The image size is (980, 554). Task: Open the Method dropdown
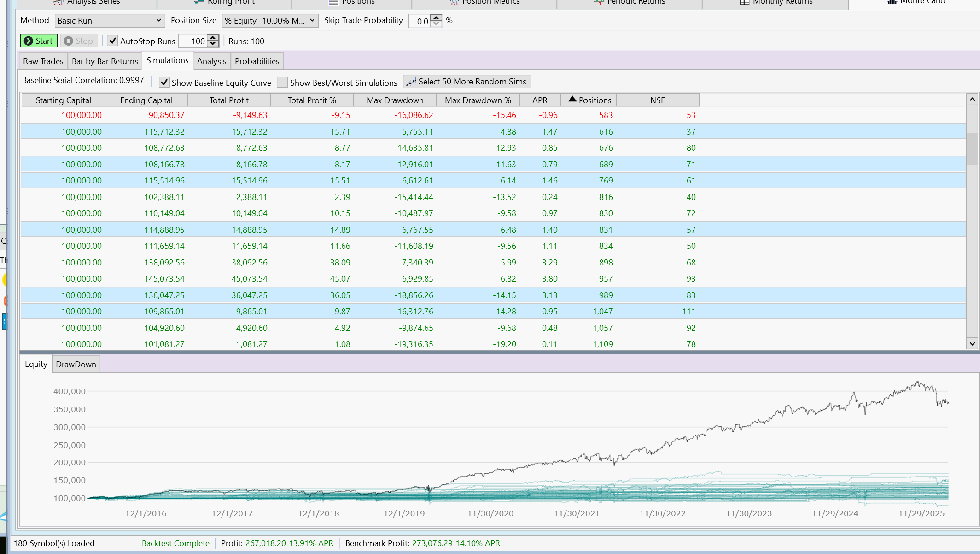point(110,21)
